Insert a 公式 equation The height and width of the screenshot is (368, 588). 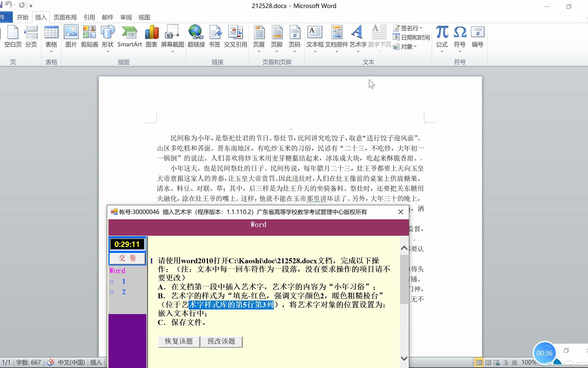pos(442,37)
